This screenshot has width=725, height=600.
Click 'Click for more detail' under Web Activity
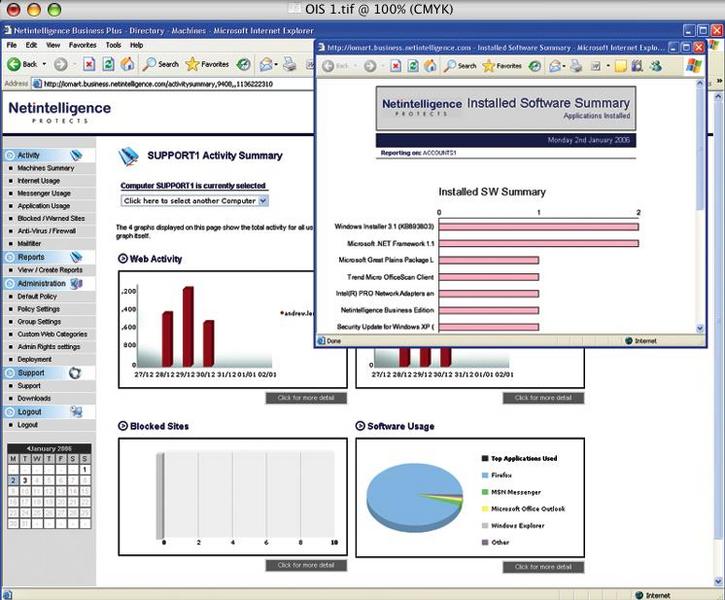tap(306, 398)
